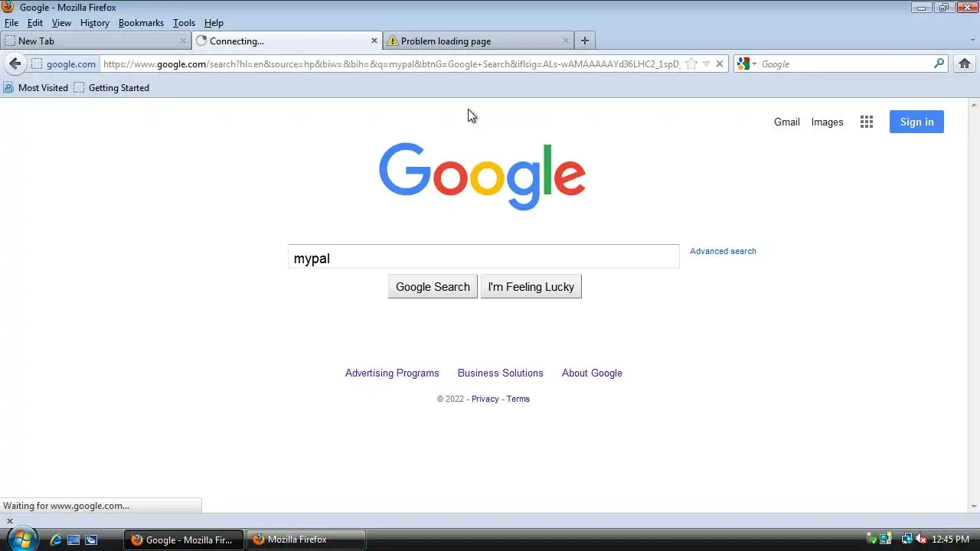
Task: Open the Advertising Programs link
Action: (392, 373)
